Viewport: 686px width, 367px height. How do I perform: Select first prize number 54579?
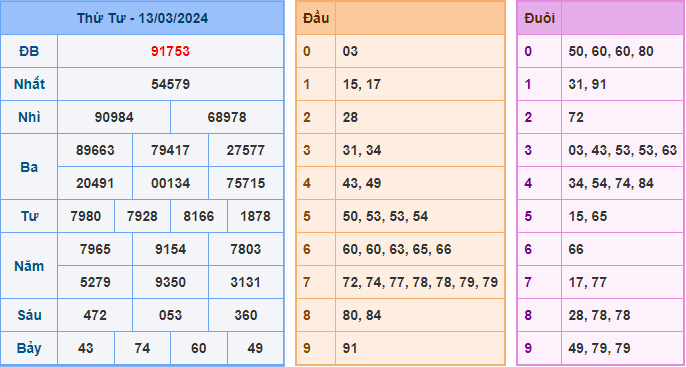pos(170,84)
